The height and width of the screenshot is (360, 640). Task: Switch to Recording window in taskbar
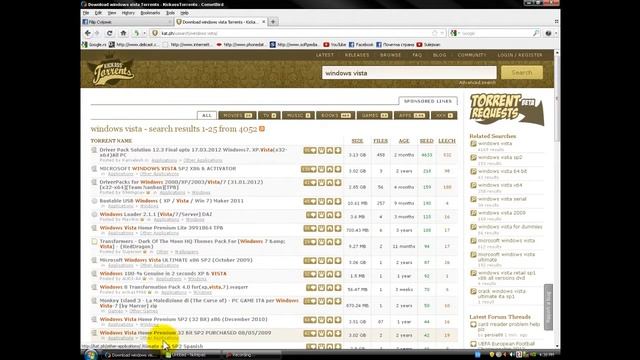(251, 355)
